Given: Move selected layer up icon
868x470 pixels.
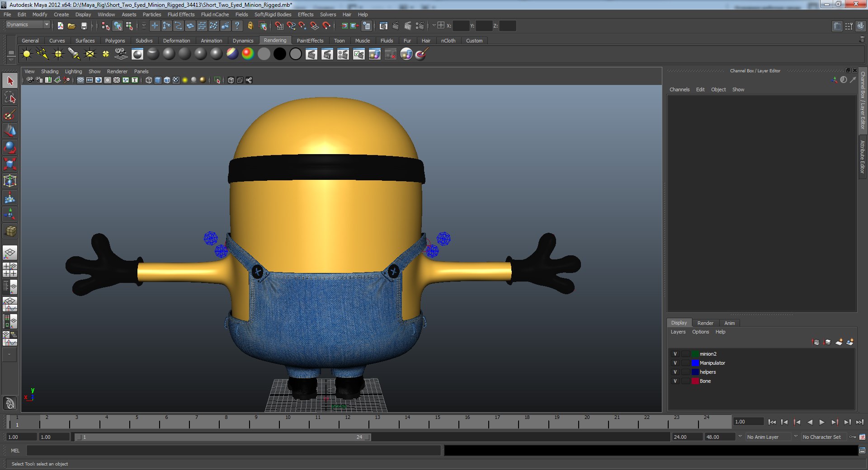Looking at the screenshot, I should pyautogui.click(x=816, y=342).
